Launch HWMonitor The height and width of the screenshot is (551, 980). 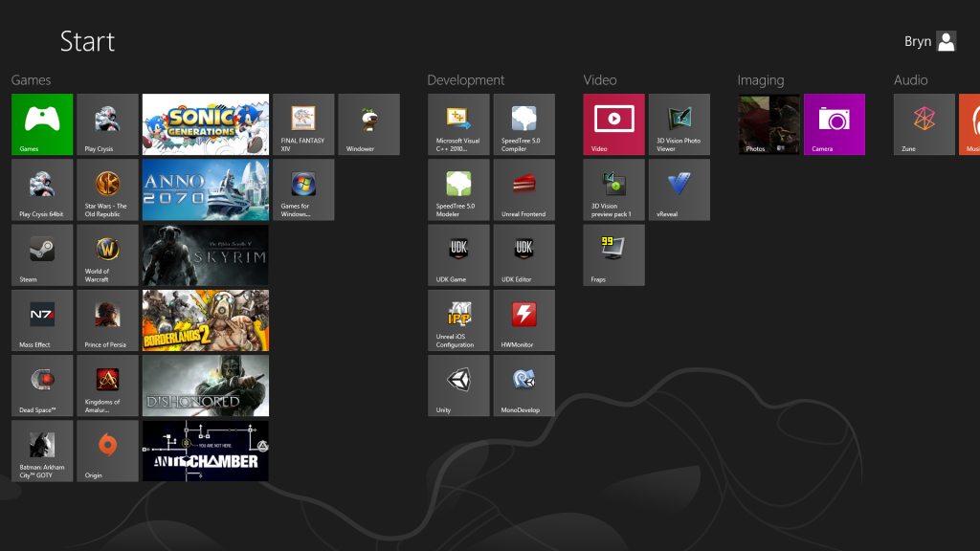tap(523, 320)
